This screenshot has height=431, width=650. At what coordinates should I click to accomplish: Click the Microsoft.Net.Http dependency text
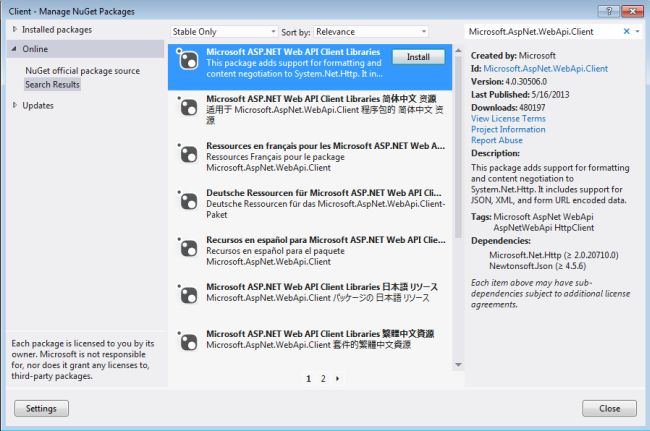554,255
